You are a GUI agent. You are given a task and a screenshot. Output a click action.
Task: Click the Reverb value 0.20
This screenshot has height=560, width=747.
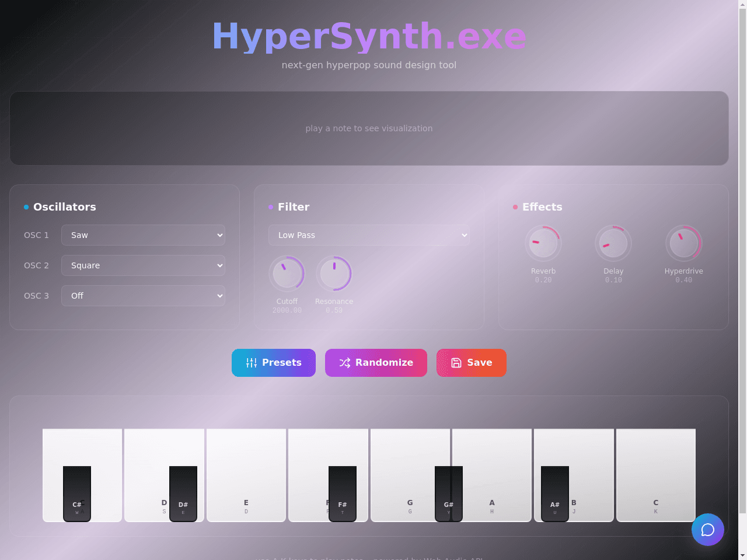(x=543, y=280)
